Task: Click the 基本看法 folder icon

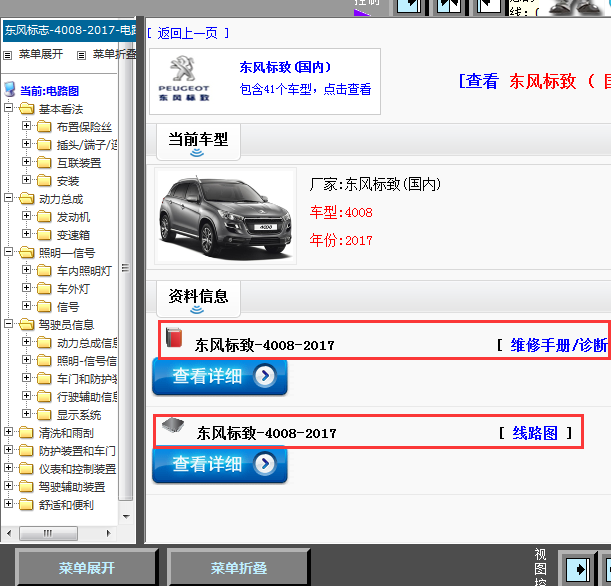Action: coord(26,108)
